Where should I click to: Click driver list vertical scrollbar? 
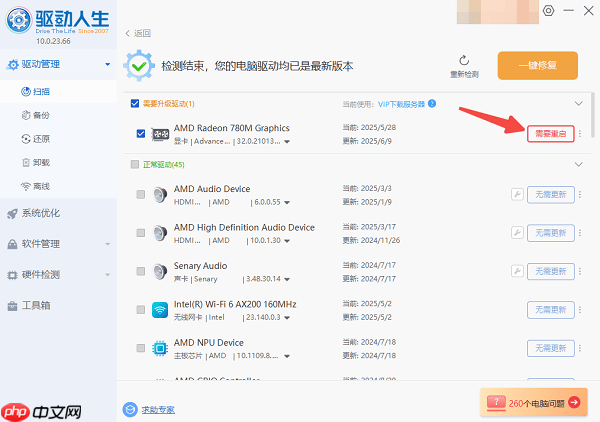593,115
